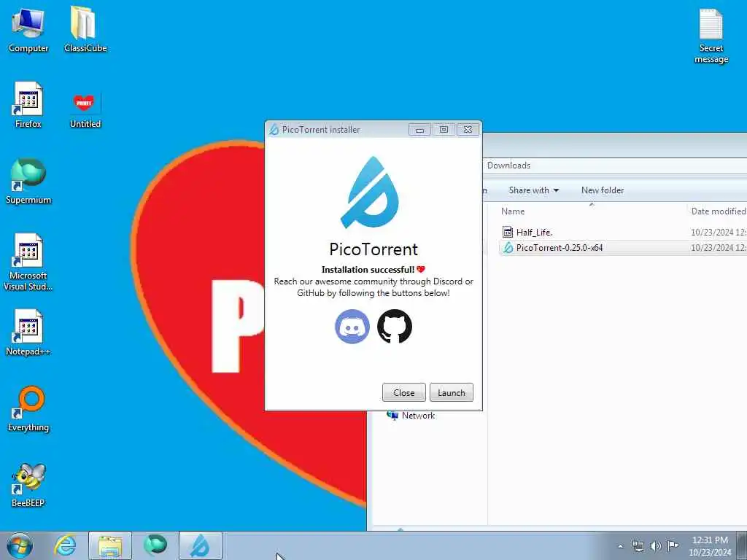Click New folder in Explorer toolbar
The width and height of the screenshot is (747, 560).
click(x=602, y=190)
